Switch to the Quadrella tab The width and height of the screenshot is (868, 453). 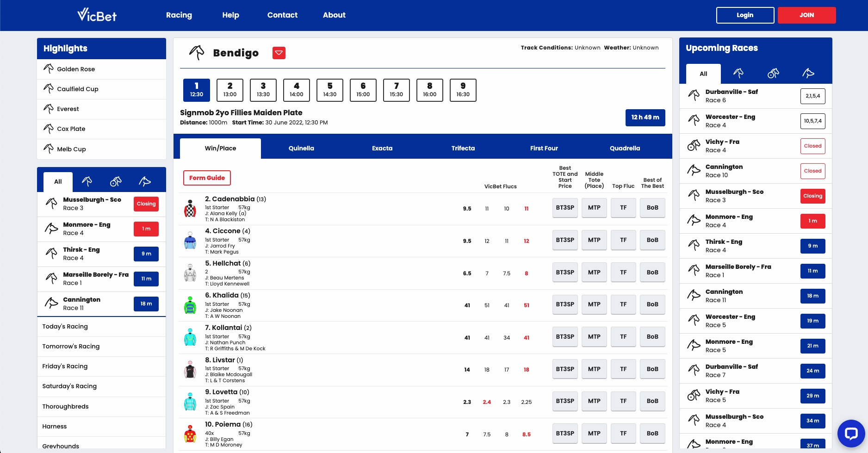coord(625,148)
